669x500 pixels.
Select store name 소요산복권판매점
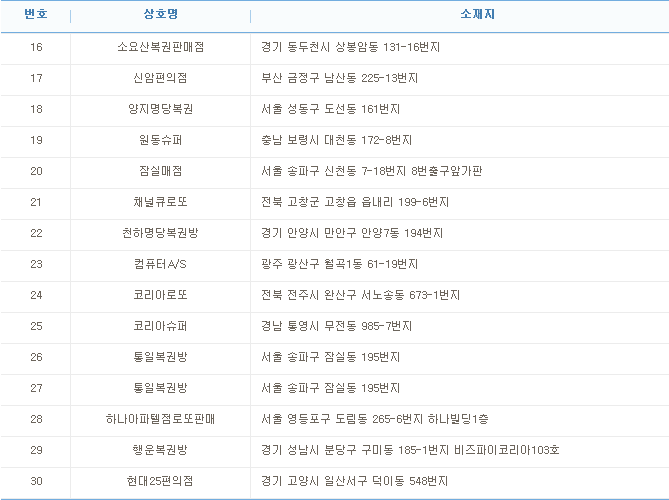point(160,47)
